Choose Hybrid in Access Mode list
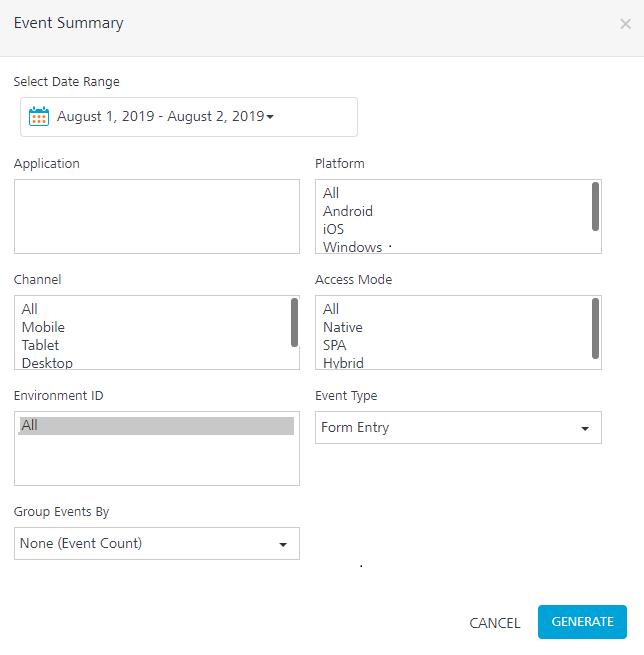644x655 pixels. (x=343, y=363)
